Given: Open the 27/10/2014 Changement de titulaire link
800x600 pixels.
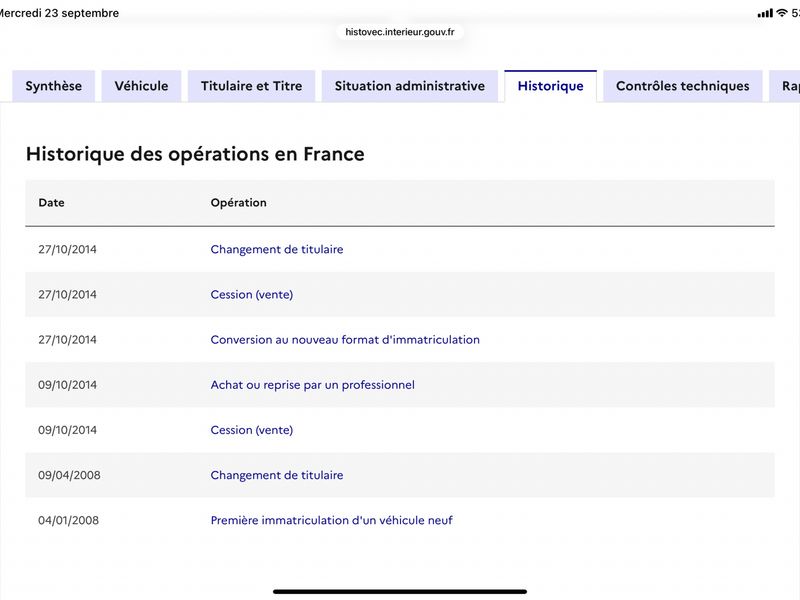Looking at the screenshot, I should tap(277, 249).
